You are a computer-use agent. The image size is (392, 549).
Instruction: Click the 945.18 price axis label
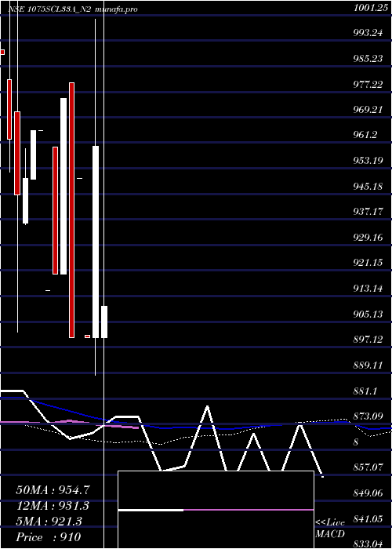point(368,187)
